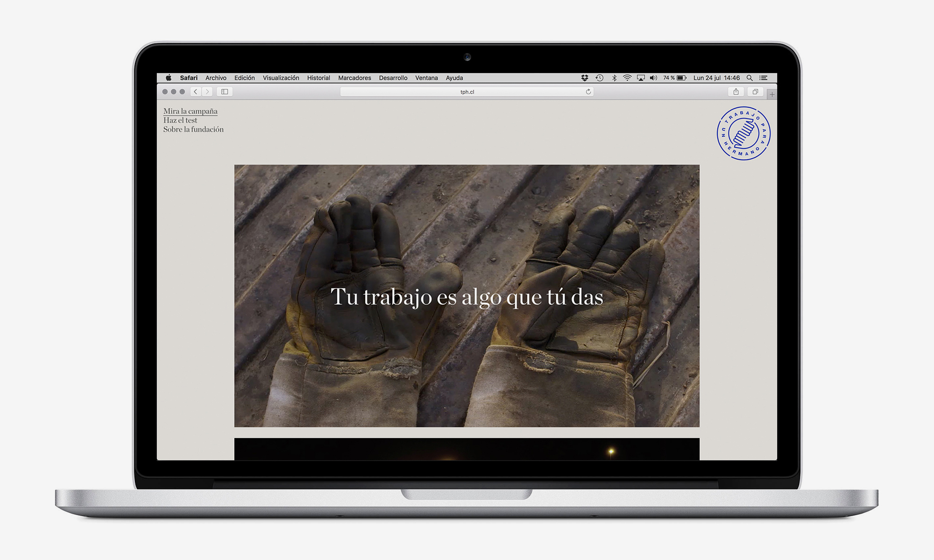Screen dimensions: 934x560
Task: Open the Wi-Fi menu icon
Action: pyautogui.click(x=627, y=78)
